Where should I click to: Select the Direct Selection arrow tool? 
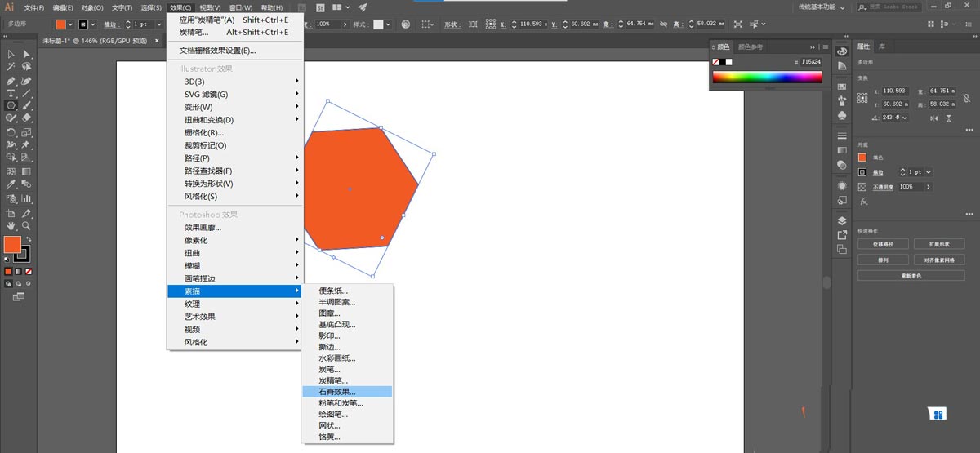(x=27, y=54)
